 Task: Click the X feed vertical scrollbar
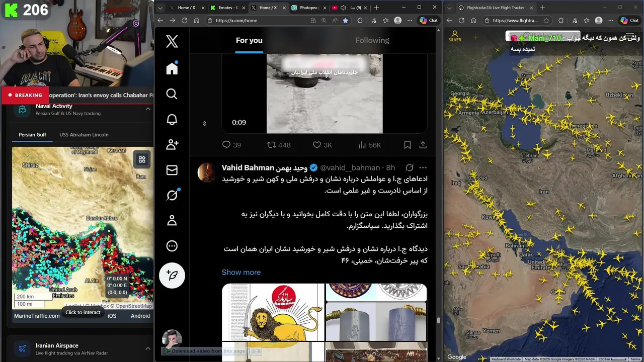pos(438,320)
